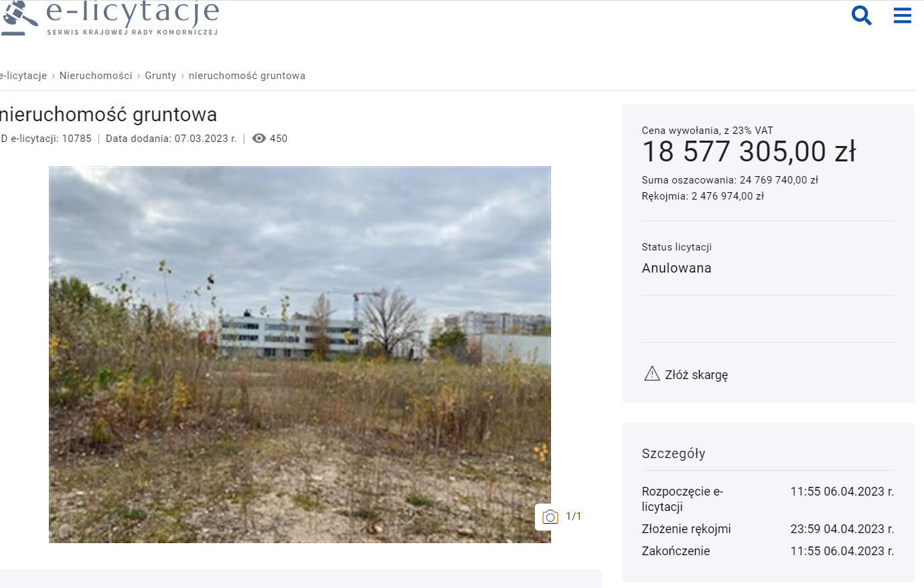Click the Szczegóły section heading

[674, 453]
